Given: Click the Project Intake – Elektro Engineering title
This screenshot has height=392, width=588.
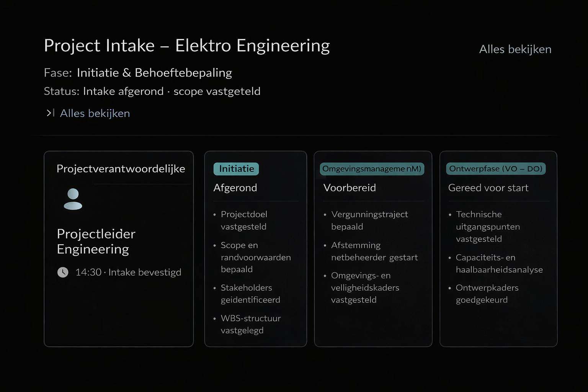Looking at the screenshot, I should coord(187,46).
